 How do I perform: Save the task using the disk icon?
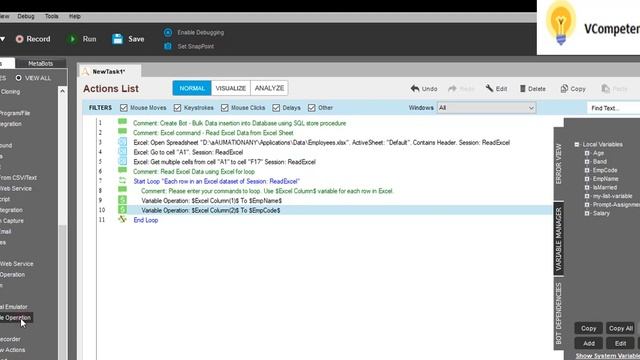[x=118, y=39]
